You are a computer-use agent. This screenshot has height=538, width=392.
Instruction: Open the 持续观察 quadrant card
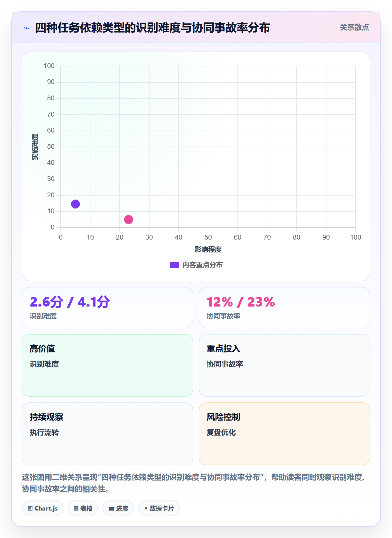tap(108, 434)
